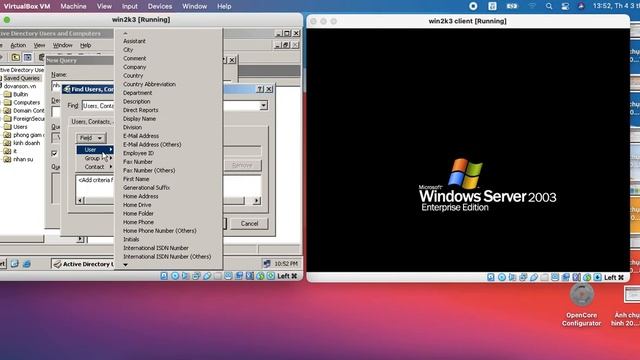The height and width of the screenshot is (360, 640).
Task: Click Active Directory taskbar button
Action: tap(83, 264)
